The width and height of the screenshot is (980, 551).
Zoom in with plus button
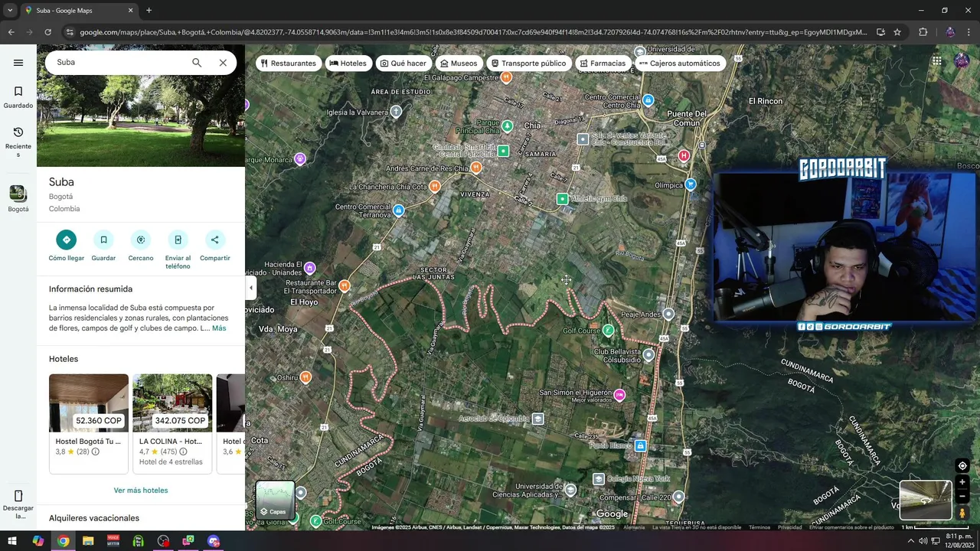(x=962, y=482)
